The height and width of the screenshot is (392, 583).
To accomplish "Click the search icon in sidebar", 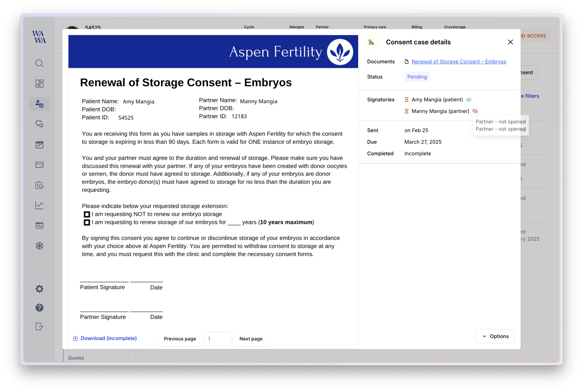I will (x=39, y=63).
